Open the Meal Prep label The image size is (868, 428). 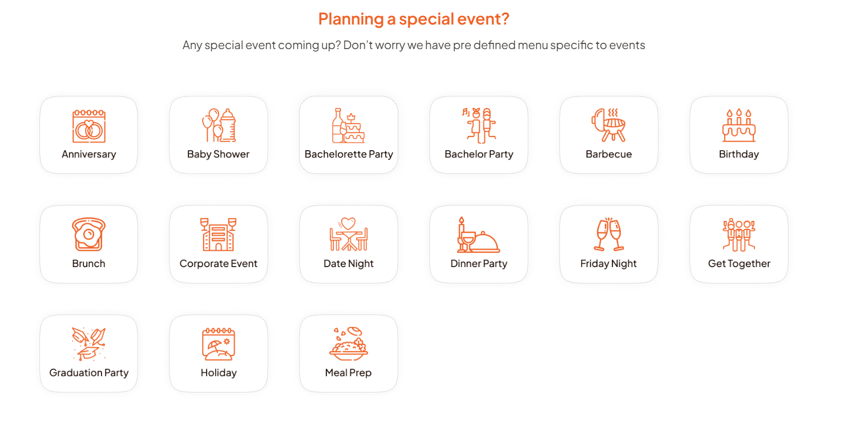point(349,373)
